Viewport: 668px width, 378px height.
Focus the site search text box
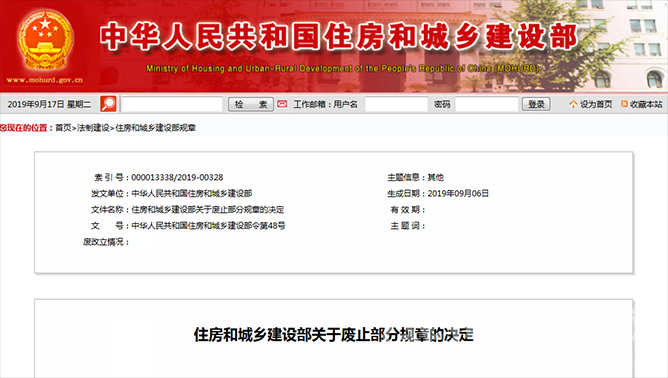pyautogui.click(x=172, y=104)
